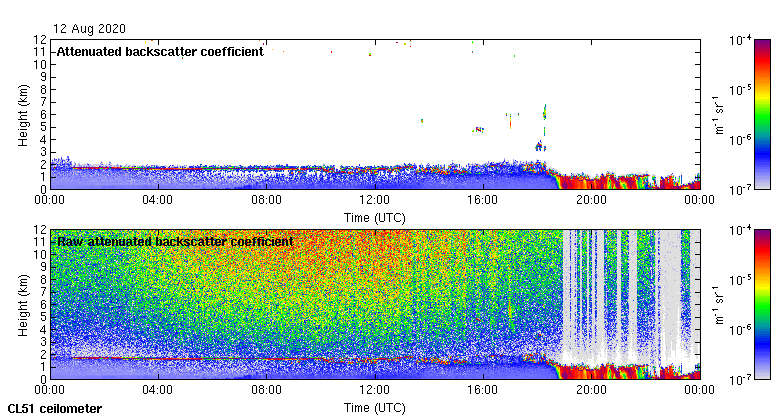Click the lower plot's 08:00 time tick label
780x420 pixels.
pyautogui.click(x=266, y=390)
